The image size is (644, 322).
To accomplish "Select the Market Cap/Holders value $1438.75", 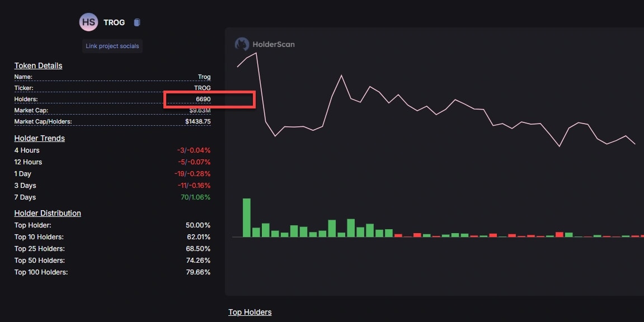I will [x=198, y=121].
